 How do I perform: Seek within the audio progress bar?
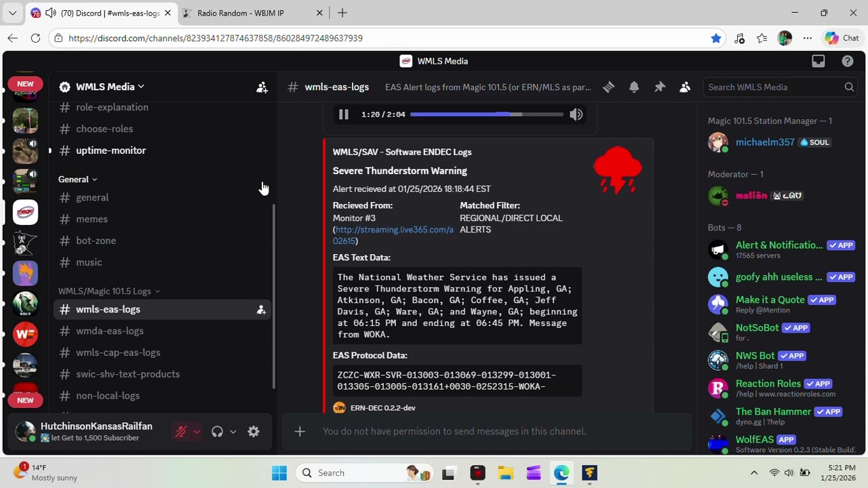click(486, 115)
